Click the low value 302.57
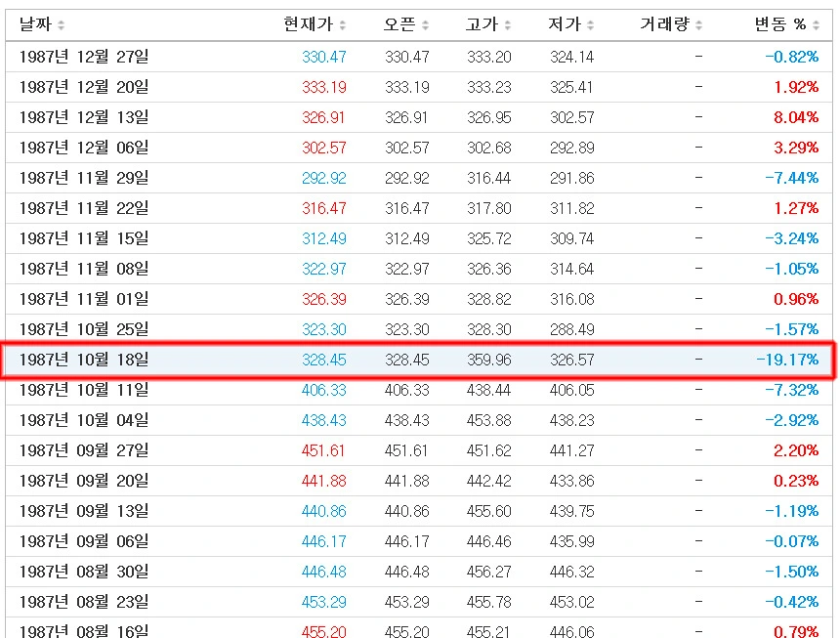 pos(571,117)
